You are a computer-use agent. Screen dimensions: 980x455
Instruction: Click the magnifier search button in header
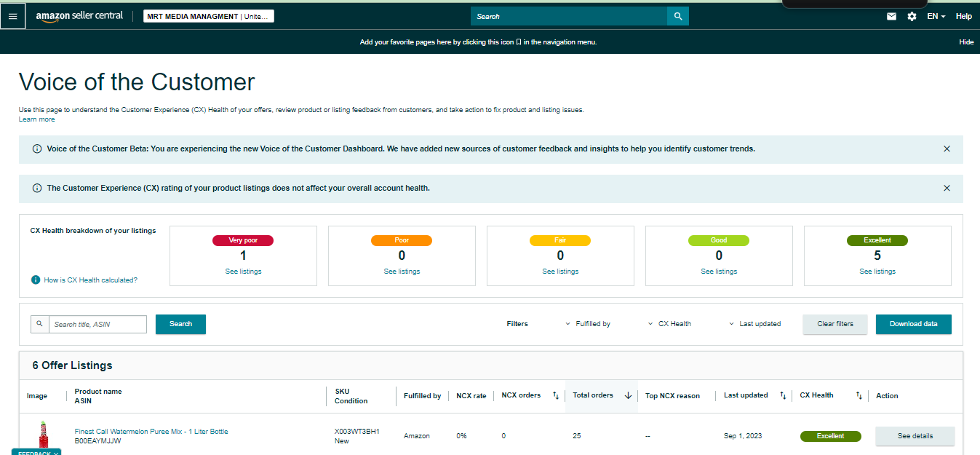tap(678, 16)
